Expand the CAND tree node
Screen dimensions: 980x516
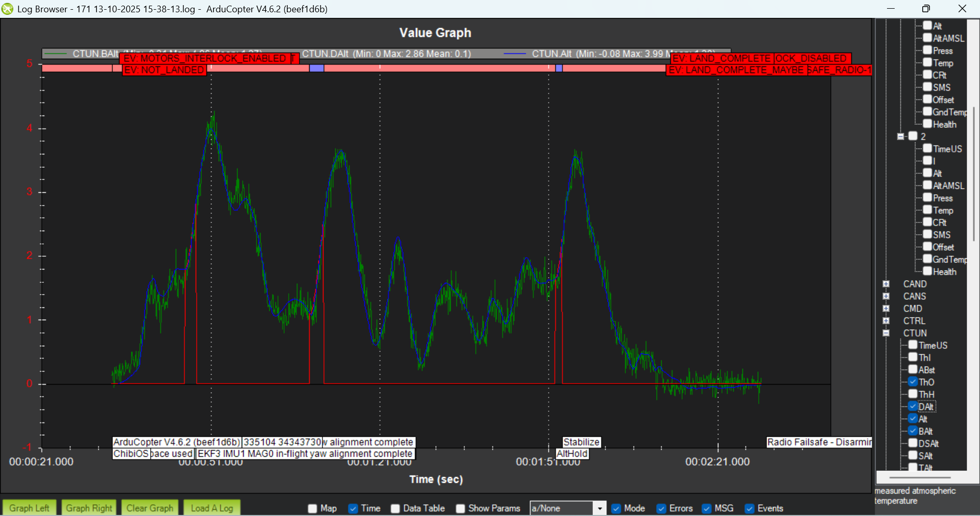pyautogui.click(x=886, y=284)
